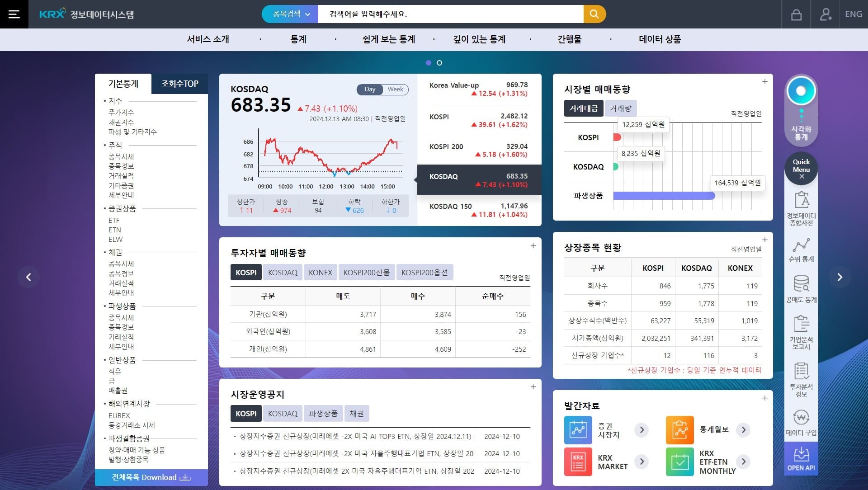
Task: Expand 투자자별 매매동향 with plus icon
Action: pos(533,245)
